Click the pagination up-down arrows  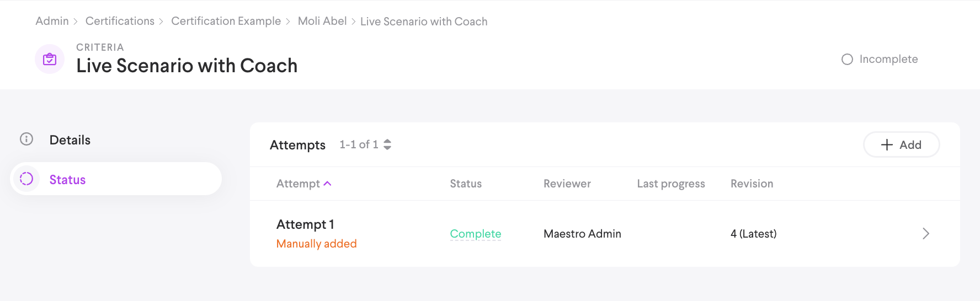(387, 144)
